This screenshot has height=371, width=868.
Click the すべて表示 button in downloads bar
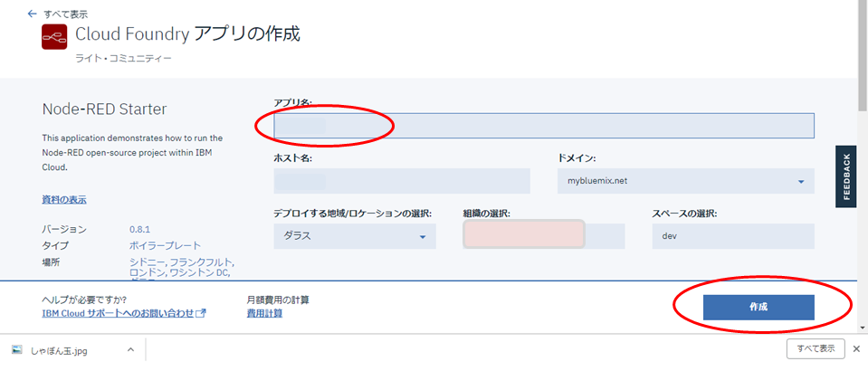816,349
